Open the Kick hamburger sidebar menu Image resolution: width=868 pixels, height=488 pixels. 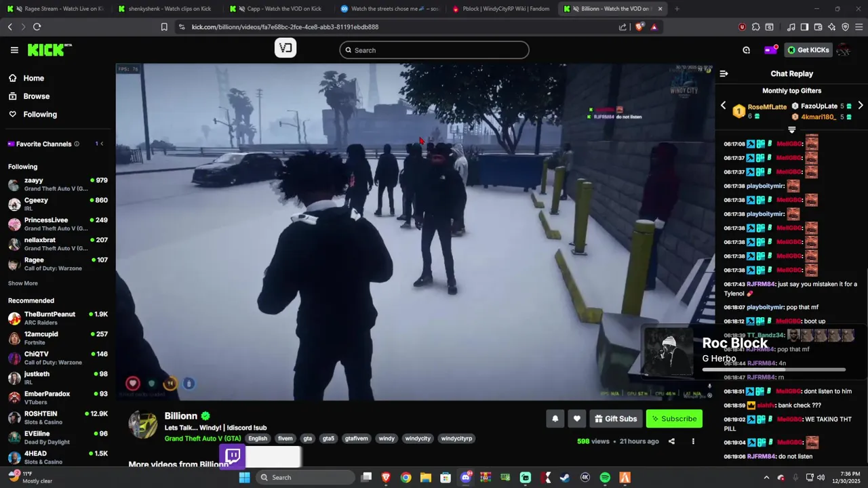point(14,50)
